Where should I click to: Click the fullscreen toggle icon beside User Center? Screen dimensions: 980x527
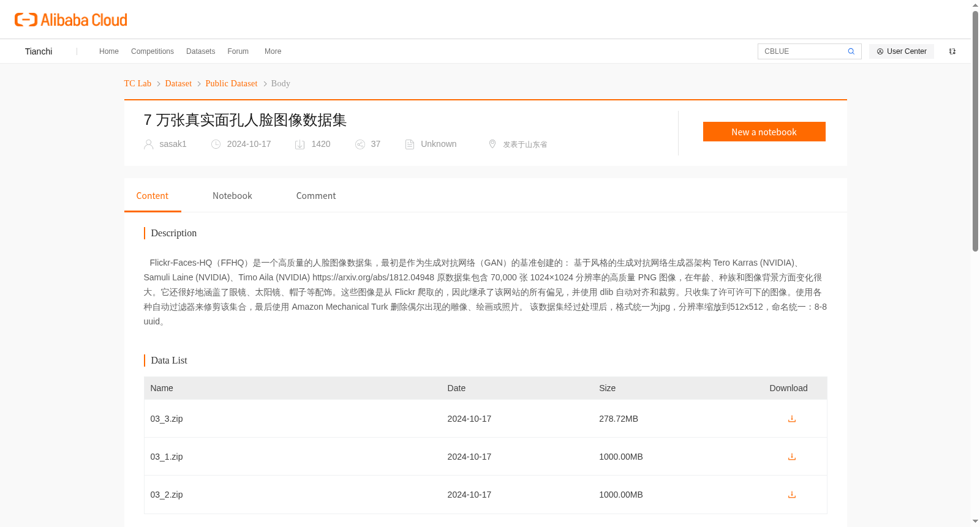click(x=952, y=51)
